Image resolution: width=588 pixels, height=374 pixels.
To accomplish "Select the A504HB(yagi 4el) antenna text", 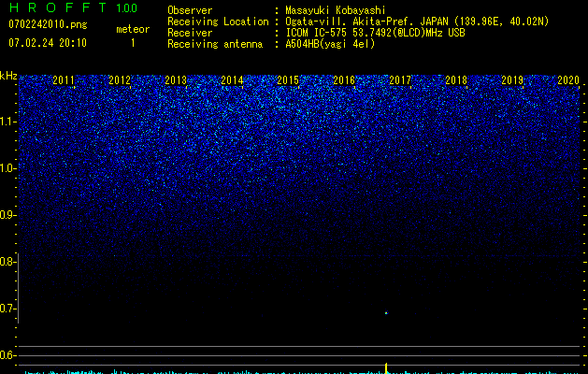I will [x=330, y=44].
